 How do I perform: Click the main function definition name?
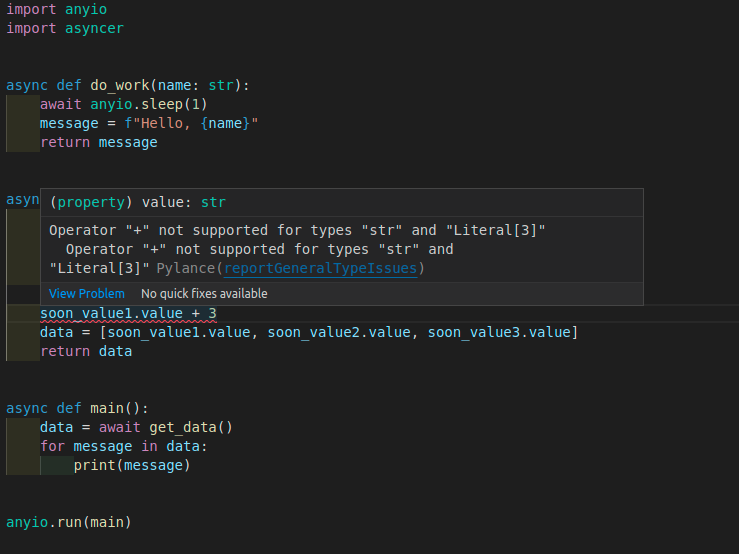pos(106,408)
